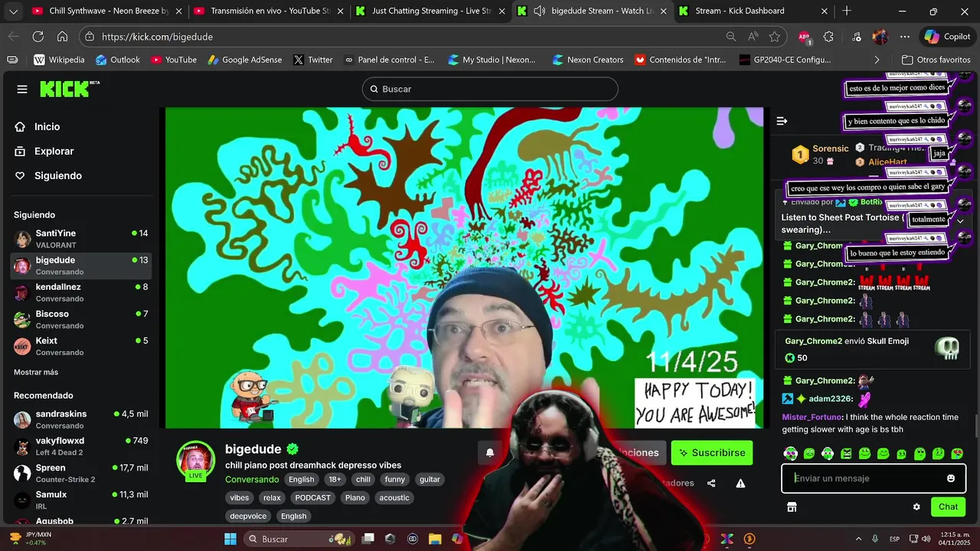This screenshot has width=980, height=551.
Task: Show hidden system tray icons
Action: pos(858,539)
